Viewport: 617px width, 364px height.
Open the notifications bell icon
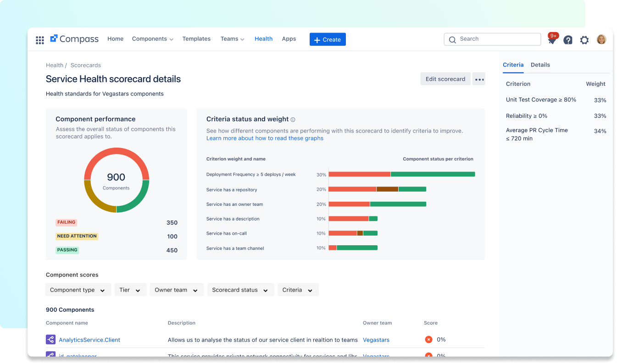coord(552,40)
